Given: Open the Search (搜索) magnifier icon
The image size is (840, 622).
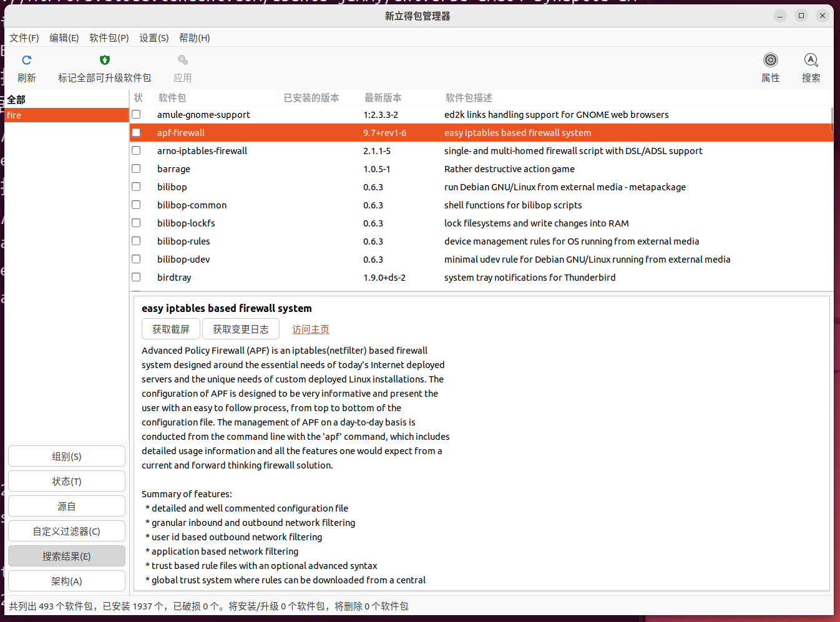Looking at the screenshot, I should 811,60.
